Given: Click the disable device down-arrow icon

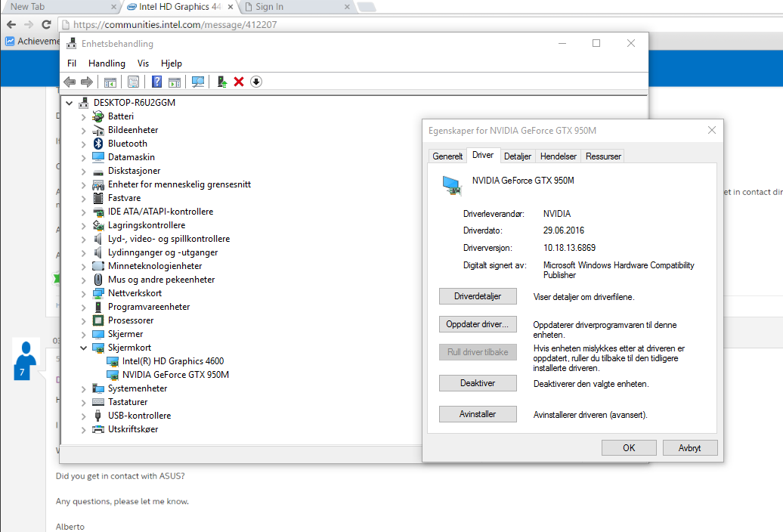Looking at the screenshot, I should click(x=256, y=82).
